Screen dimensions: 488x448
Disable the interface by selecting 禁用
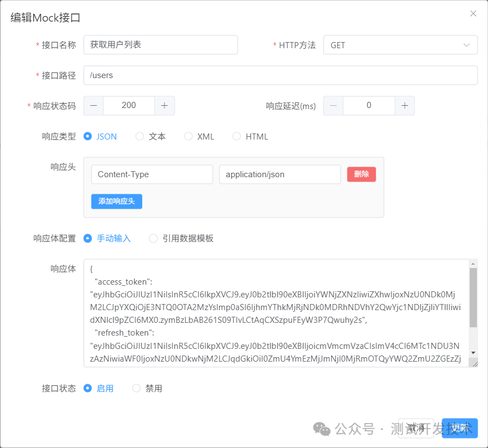[x=136, y=388]
